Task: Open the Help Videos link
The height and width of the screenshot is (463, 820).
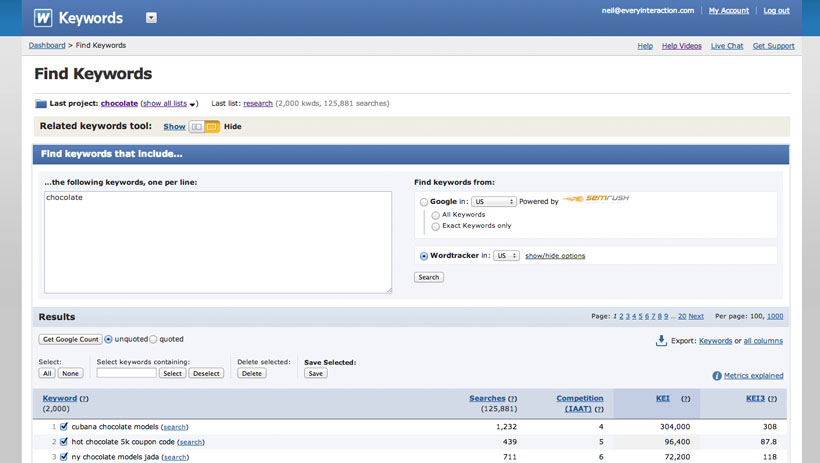Action: tap(681, 46)
